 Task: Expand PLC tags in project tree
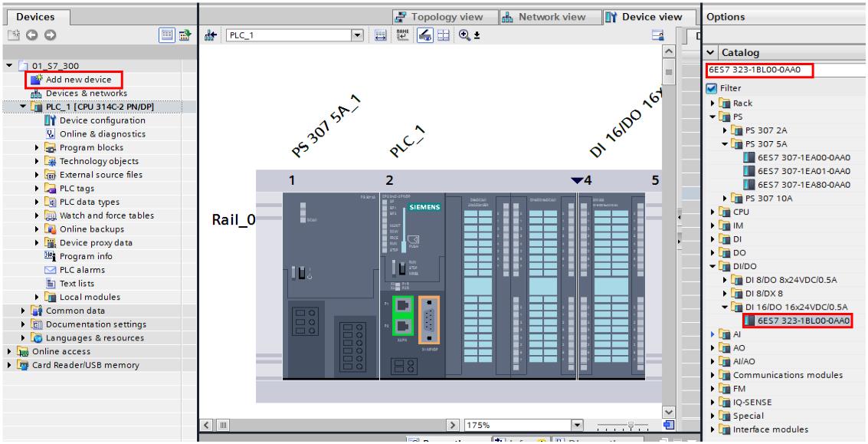point(37,189)
